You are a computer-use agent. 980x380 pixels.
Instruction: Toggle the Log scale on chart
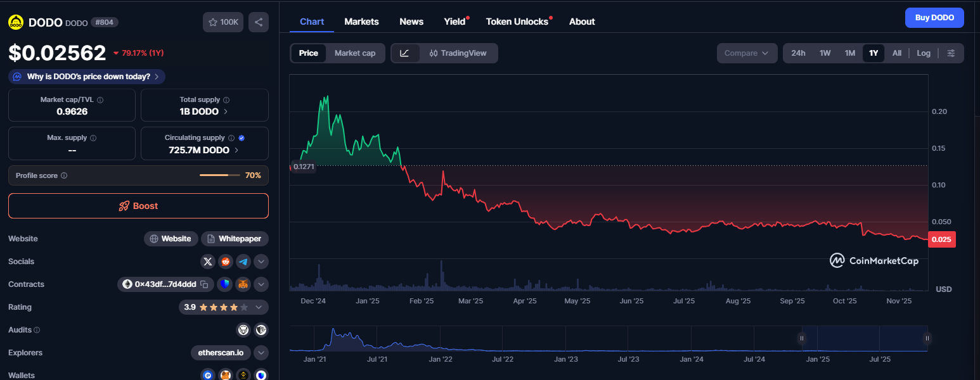tap(924, 53)
